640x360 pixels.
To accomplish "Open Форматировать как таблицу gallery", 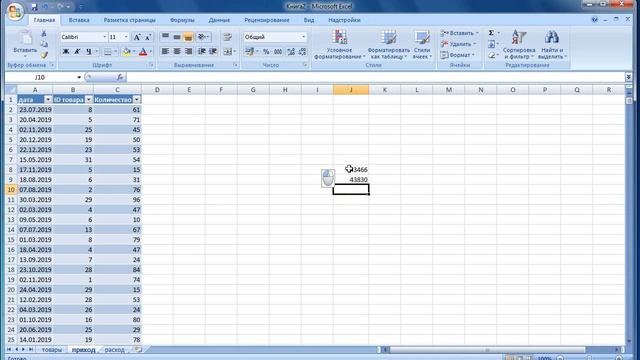I will click(388, 44).
